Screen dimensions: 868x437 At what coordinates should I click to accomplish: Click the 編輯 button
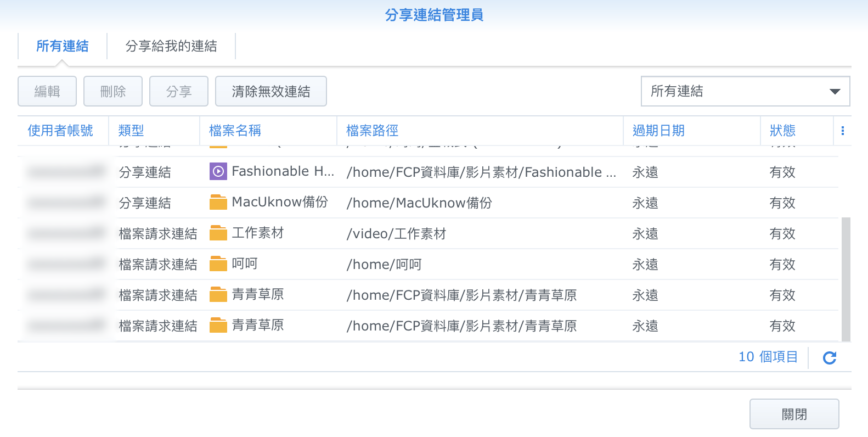47,91
